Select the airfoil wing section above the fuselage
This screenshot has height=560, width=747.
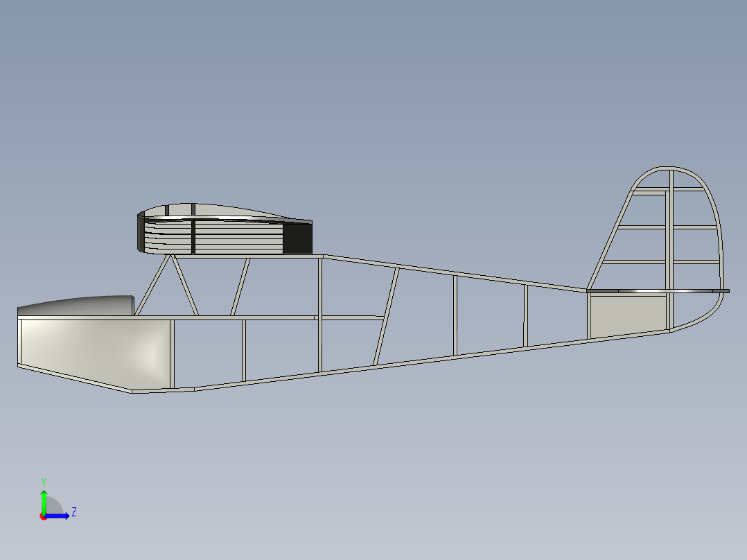point(225,229)
